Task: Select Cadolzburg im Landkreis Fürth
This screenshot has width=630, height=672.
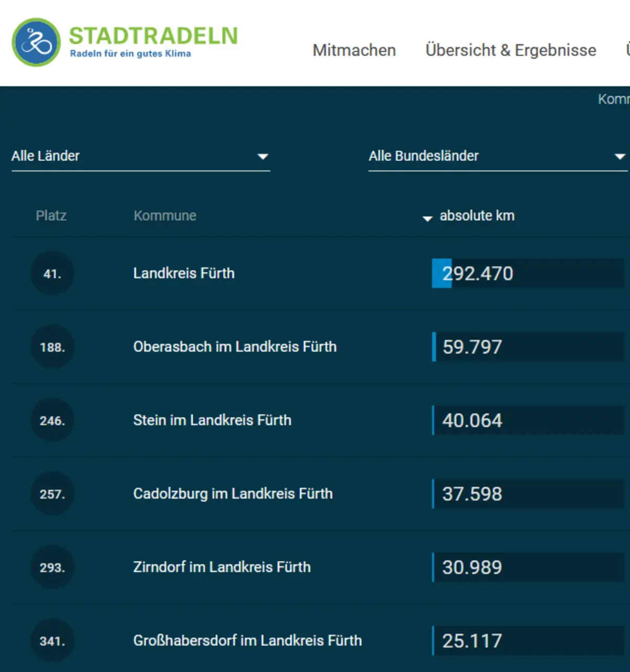Action: [x=233, y=494]
